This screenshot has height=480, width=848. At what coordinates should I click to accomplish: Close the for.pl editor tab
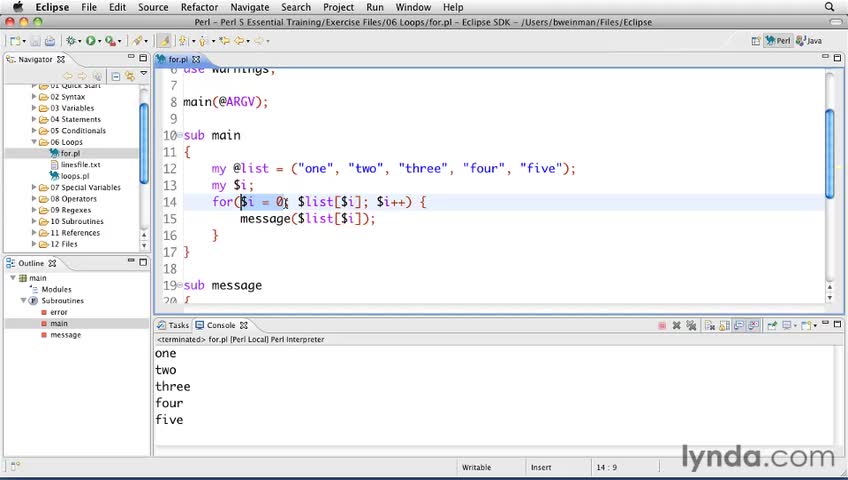pyautogui.click(x=196, y=59)
